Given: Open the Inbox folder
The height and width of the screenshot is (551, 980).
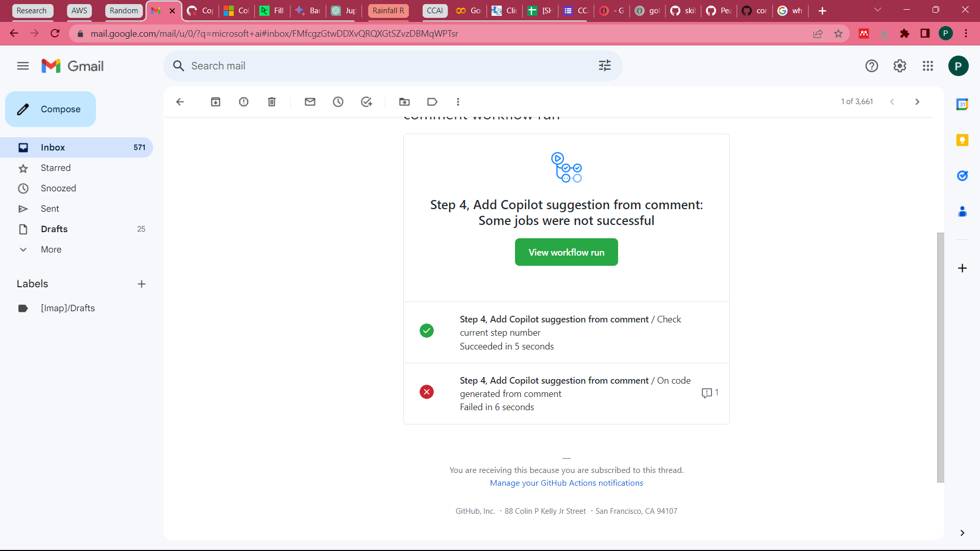Looking at the screenshot, I should 77,147.
